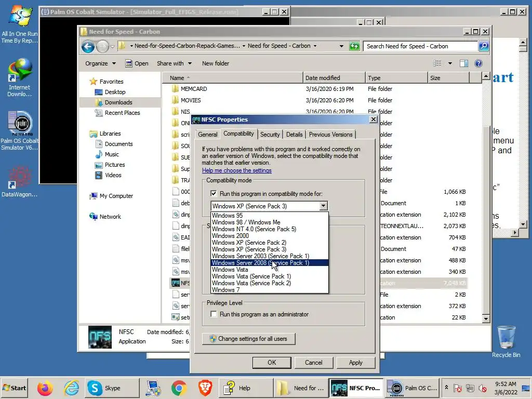Open Help me choose the settings link

236,170
